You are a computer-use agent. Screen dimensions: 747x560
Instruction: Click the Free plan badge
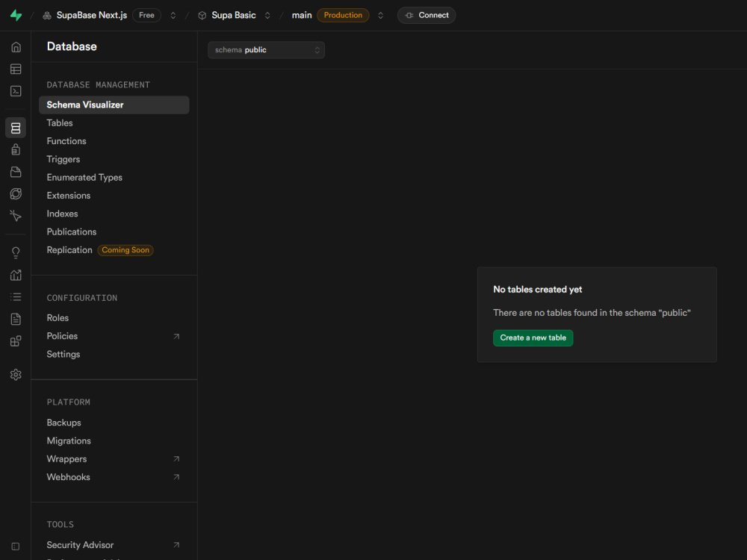click(x=146, y=15)
